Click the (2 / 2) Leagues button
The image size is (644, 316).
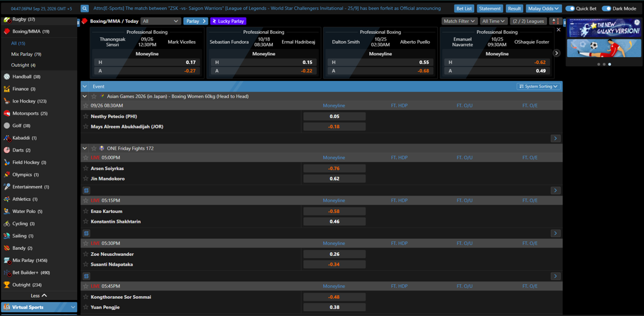(x=528, y=21)
